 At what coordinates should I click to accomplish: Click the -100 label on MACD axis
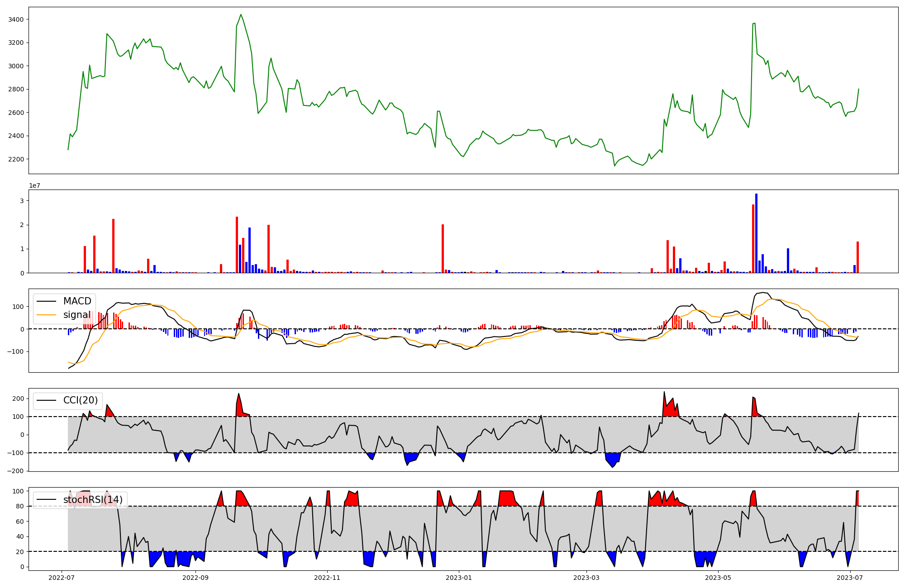(x=15, y=351)
